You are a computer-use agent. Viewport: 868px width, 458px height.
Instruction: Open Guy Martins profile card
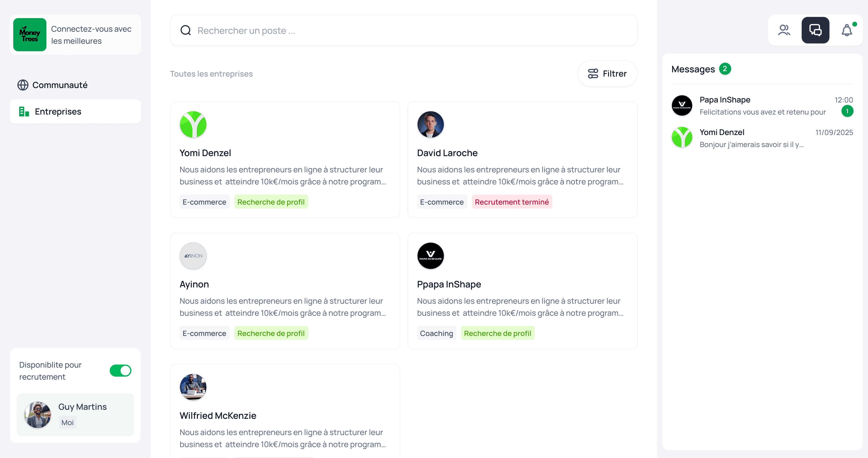click(x=75, y=415)
